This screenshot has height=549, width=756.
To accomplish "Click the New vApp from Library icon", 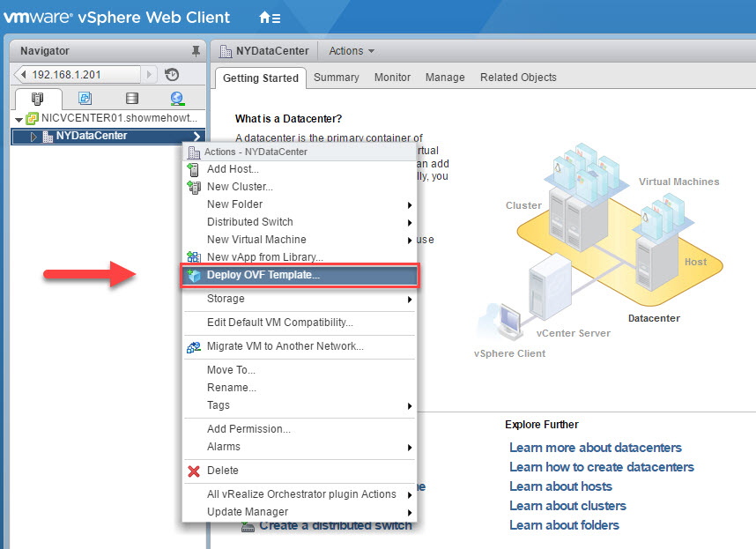I will point(194,257).
